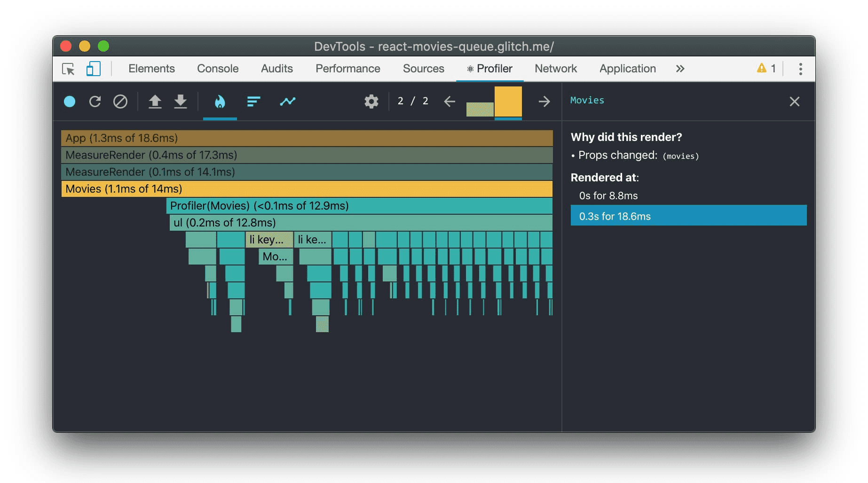This screenshot has width=868, height=483.
Task: Select the inspect element cursor icon
Action: coord(69,69)
